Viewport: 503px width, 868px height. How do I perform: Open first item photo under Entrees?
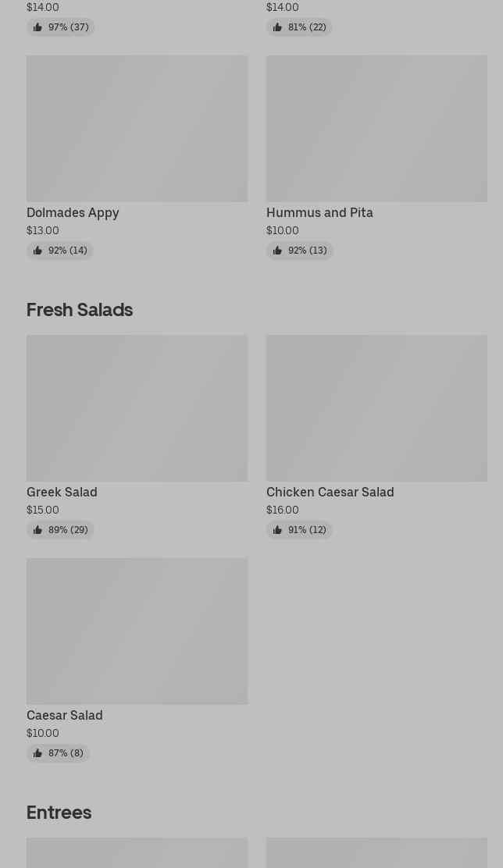137,852
